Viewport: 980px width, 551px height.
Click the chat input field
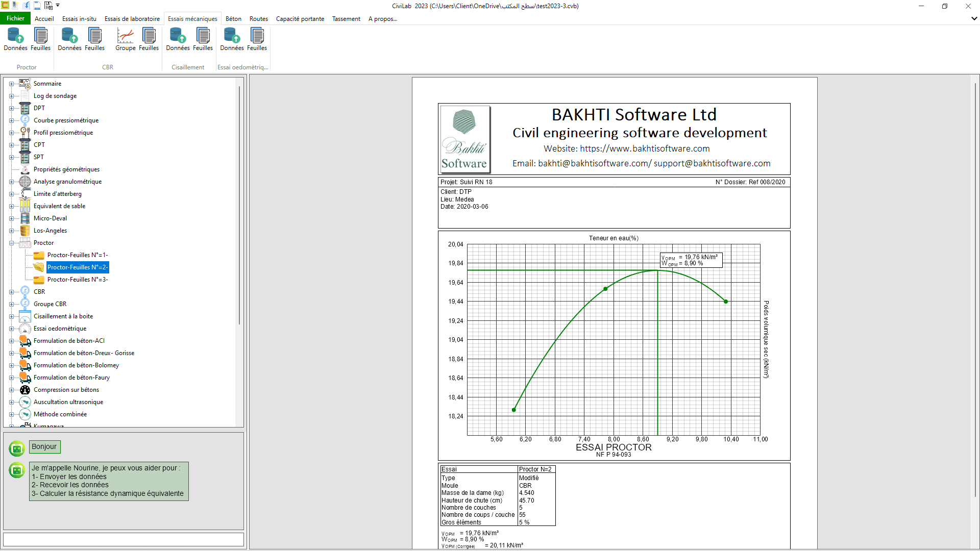point(123,539)
